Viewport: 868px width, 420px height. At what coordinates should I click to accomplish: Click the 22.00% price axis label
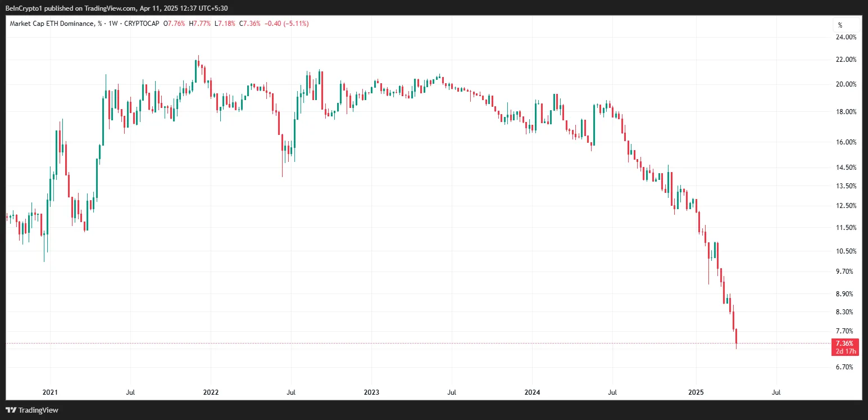coord(846,60)
